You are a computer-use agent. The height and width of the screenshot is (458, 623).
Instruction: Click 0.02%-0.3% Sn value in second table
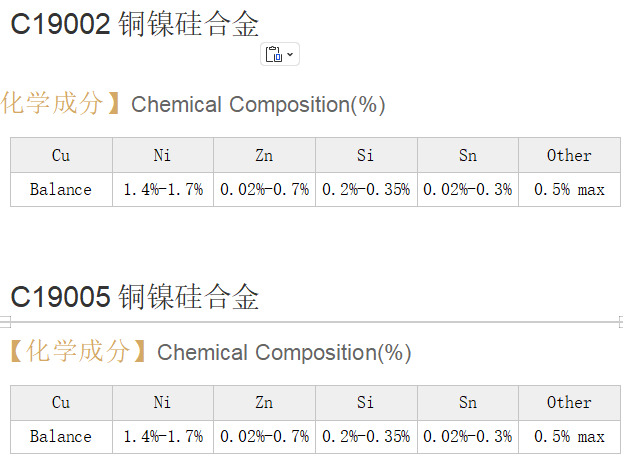(468, 437)
